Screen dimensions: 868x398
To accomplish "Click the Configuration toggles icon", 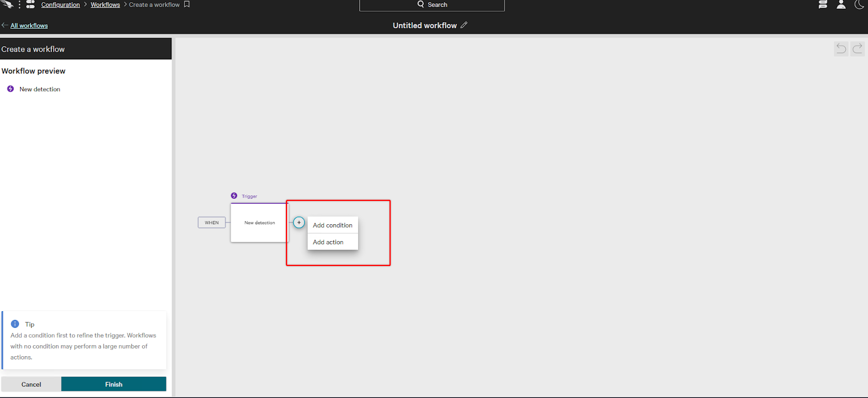I will point(30,4).
